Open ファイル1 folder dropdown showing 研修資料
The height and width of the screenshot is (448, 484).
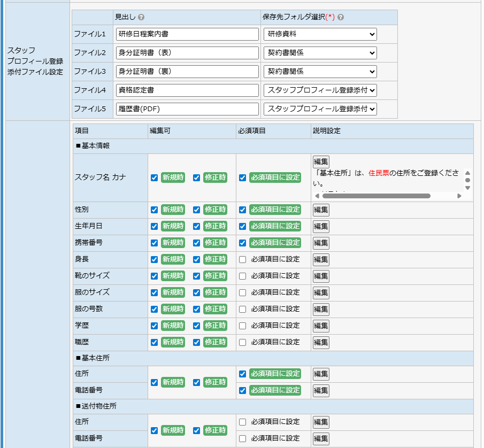click(x=320, y=34)
